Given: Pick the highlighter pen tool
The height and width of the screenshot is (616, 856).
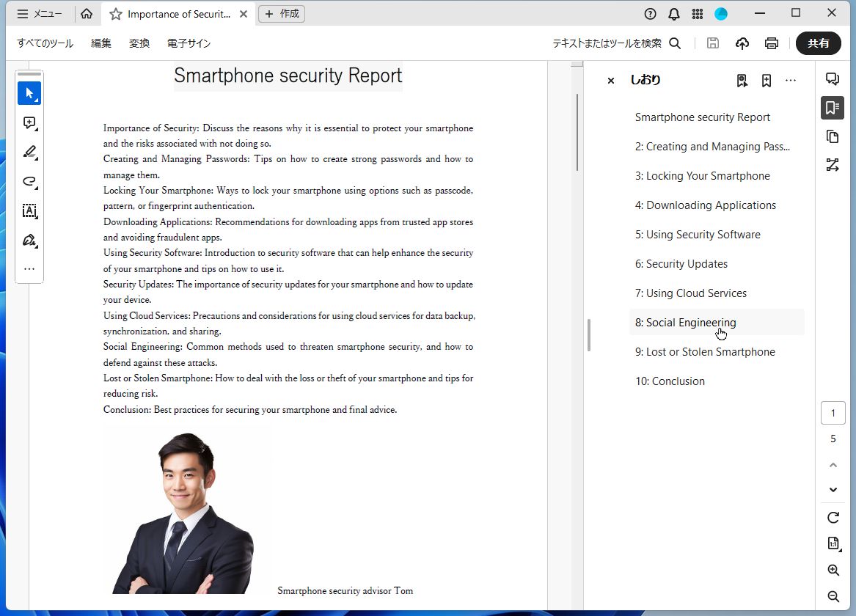Looking at the screenshot, I should tap(29, 153).
